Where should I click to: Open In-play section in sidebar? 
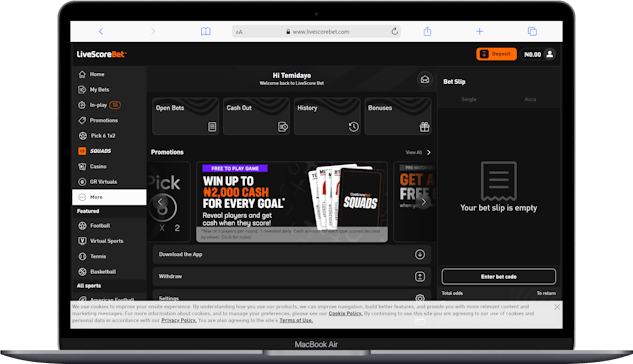109,105
